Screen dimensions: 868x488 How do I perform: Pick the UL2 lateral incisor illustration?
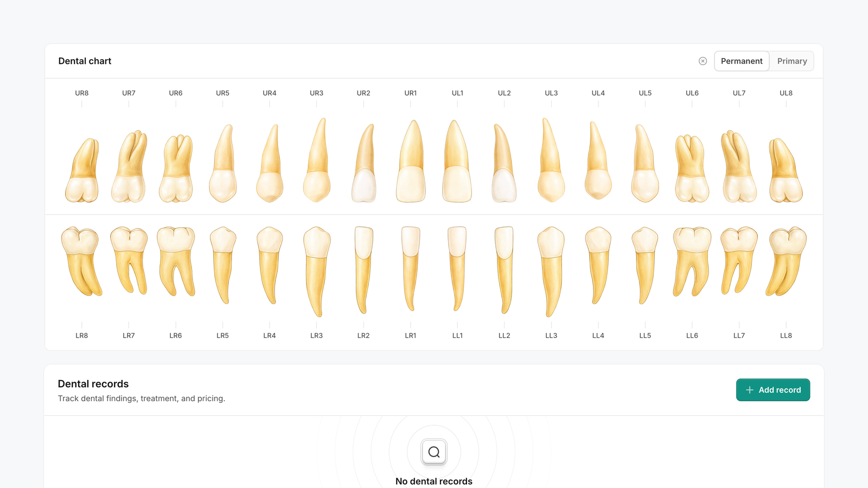click(x=504, y=163)
